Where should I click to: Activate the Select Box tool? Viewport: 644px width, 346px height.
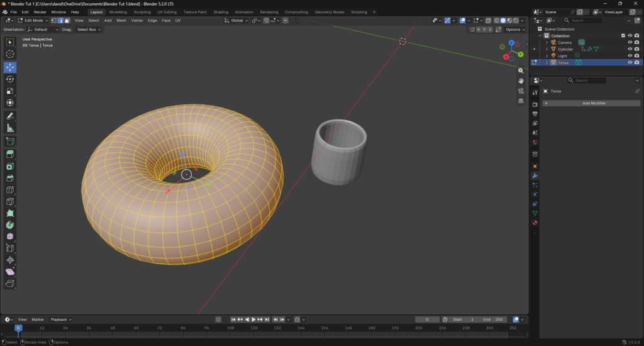tap(10, 42)
